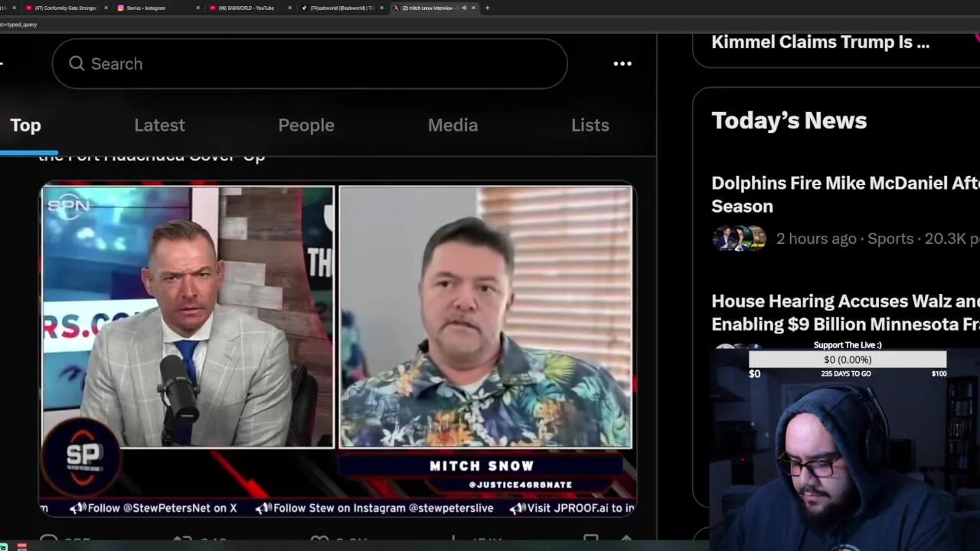Mute audio on mitch snow interview tab

pyautogui.click(x=464, y=8)
